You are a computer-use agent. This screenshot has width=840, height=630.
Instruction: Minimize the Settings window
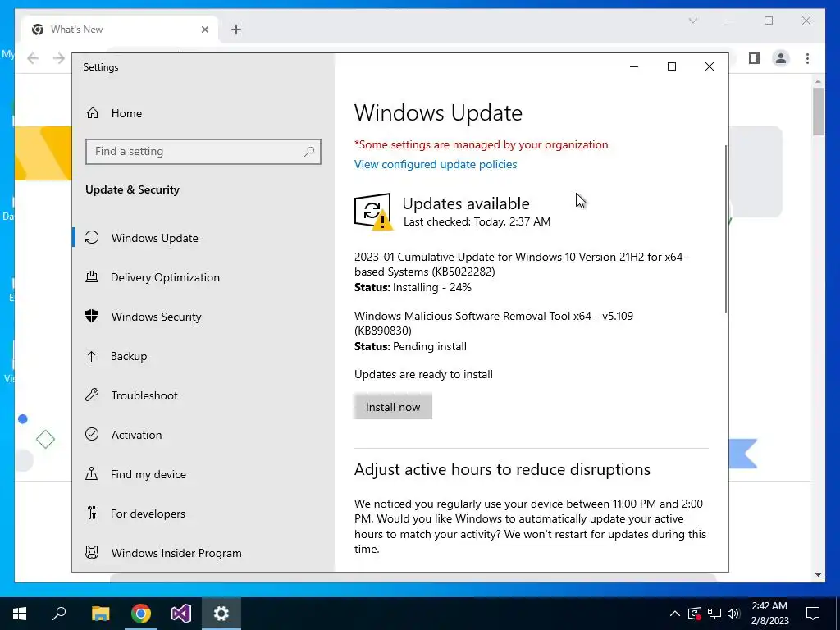coord(634,66)
